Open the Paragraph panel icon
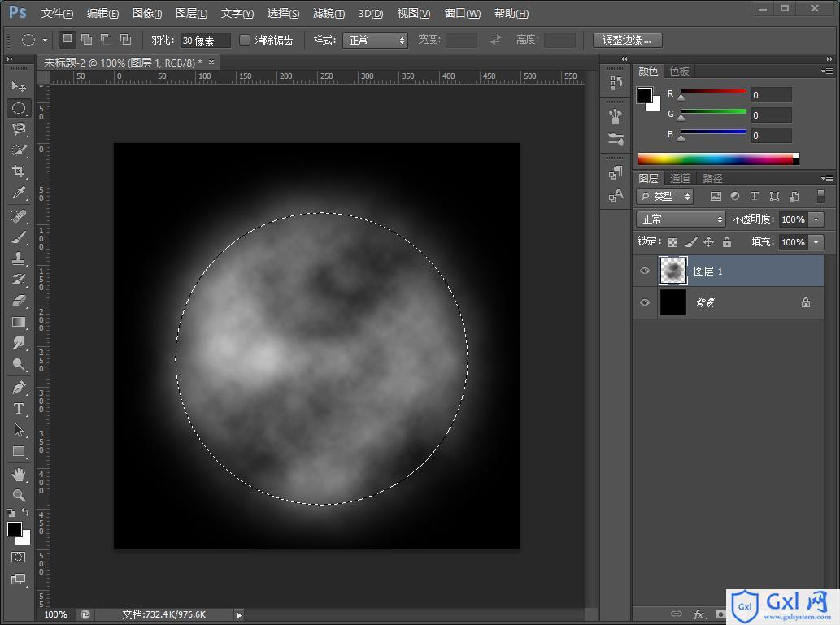 point(616,172)
